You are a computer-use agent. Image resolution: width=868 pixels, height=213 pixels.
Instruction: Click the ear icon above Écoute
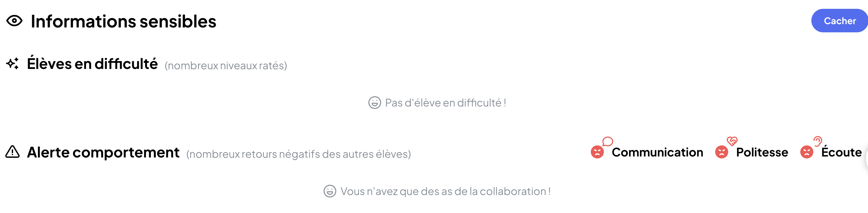point(818,141)
